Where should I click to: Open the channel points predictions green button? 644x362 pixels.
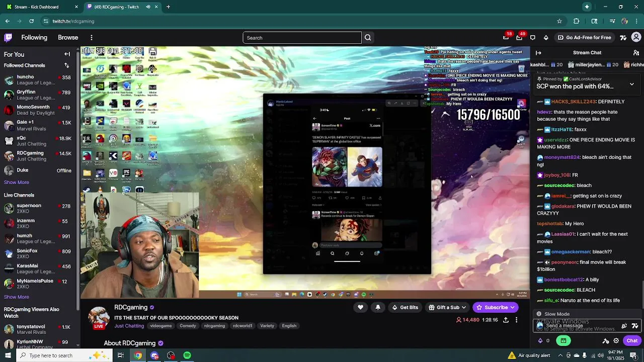pyautogui.click(x=563, y=340)
